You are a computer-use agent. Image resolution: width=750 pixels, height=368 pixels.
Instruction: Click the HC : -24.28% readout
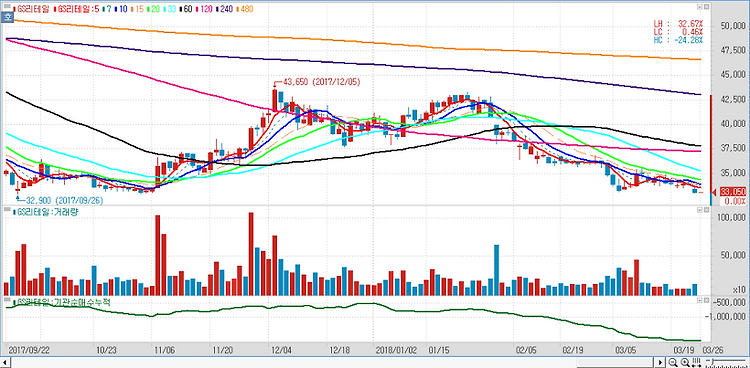679,39
